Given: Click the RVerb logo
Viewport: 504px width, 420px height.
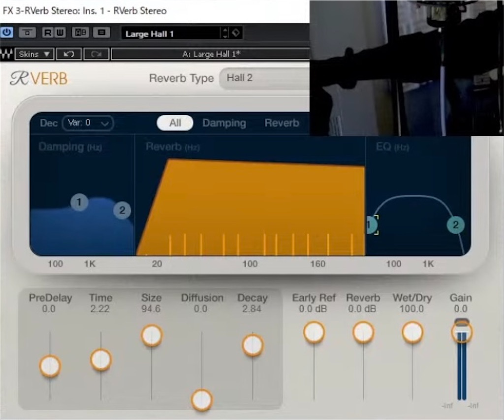Looking at the screenshot, I should click(39, 78).
